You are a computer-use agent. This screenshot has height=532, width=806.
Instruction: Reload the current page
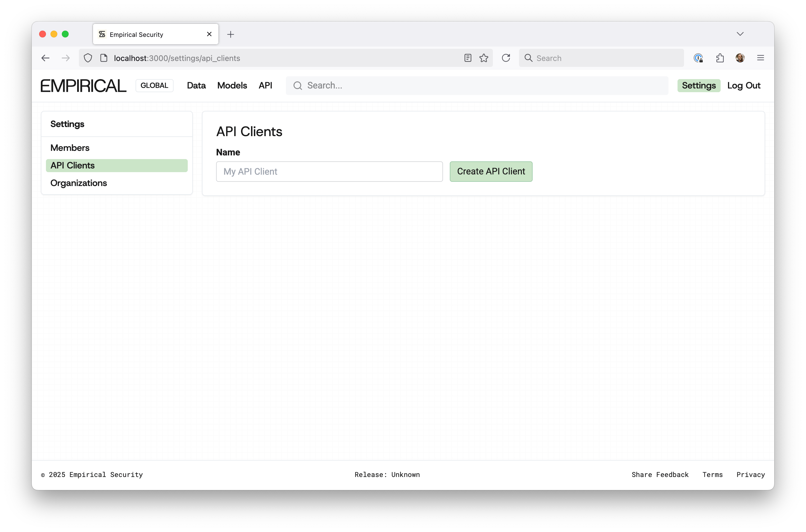(506, 58)
